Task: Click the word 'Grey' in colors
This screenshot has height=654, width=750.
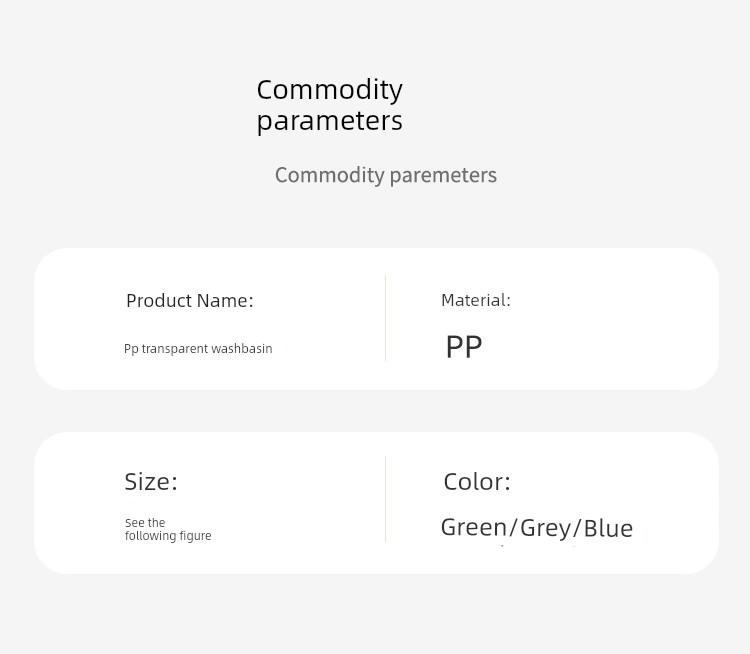Action: click(545, 529)
